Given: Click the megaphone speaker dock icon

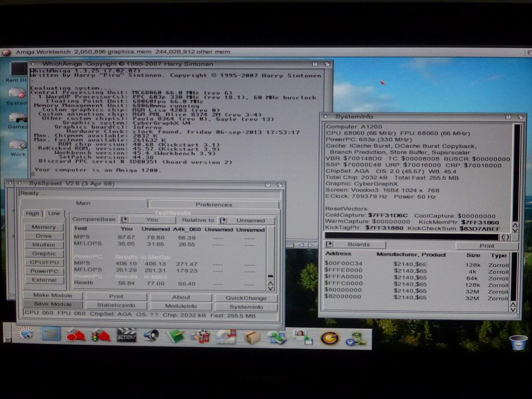Looking at the screenshot, I should [151, 335].
